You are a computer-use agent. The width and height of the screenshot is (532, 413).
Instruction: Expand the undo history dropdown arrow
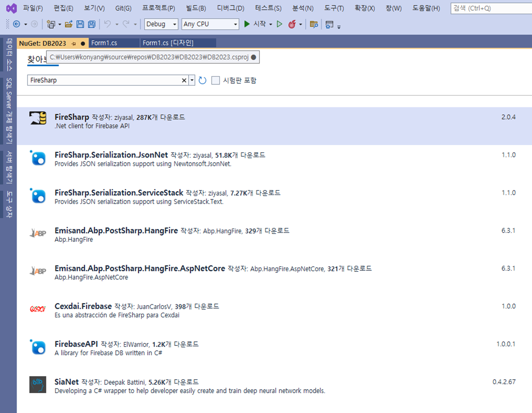pyautogui.click(x=117, y=24)
